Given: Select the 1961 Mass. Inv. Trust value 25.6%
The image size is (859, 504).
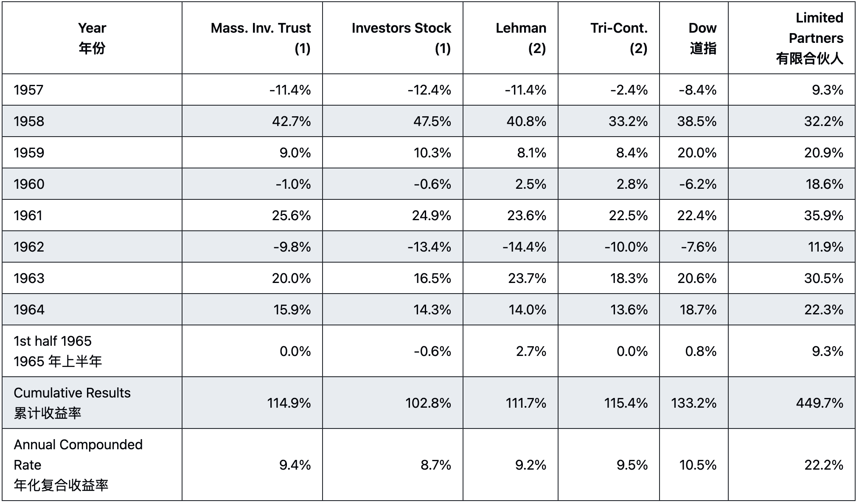Looking at the screenshot, I should click(291, 216).
